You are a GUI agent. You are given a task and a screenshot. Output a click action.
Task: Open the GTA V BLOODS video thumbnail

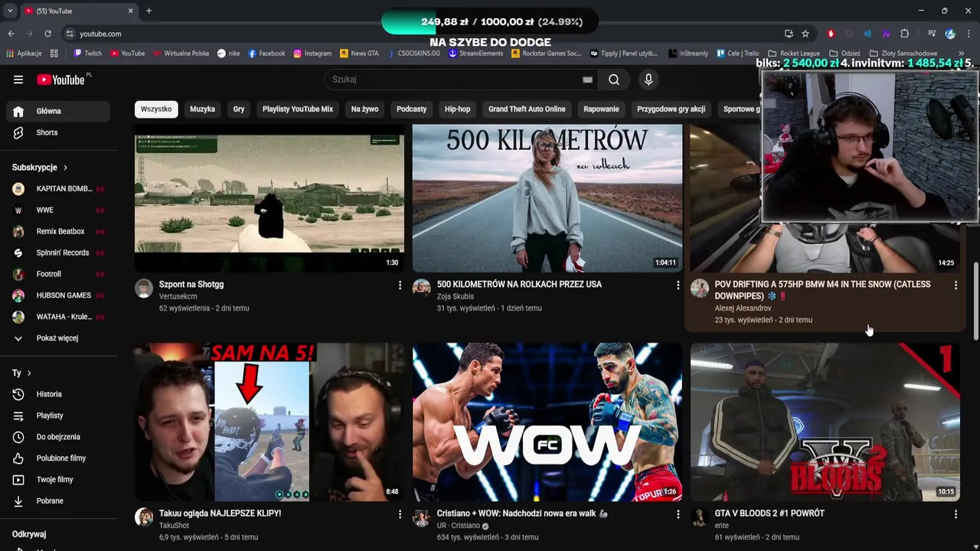pos(825,422)
